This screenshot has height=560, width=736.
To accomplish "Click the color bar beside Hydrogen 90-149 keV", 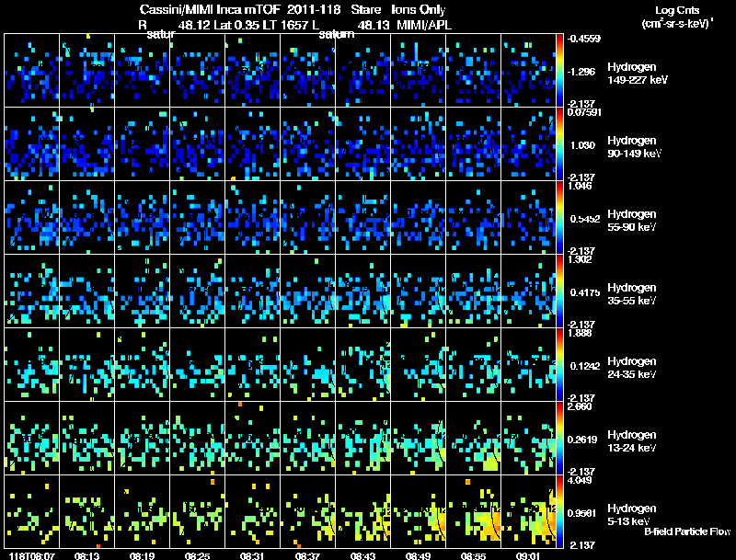I will pyautogui.click(x=559, y=144).
